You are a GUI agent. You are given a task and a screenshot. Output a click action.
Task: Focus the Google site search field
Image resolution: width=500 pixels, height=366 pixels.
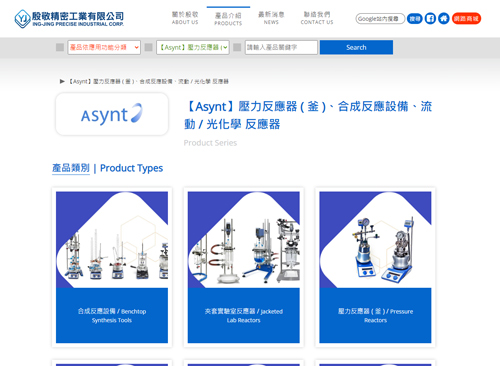pos(380,19)
